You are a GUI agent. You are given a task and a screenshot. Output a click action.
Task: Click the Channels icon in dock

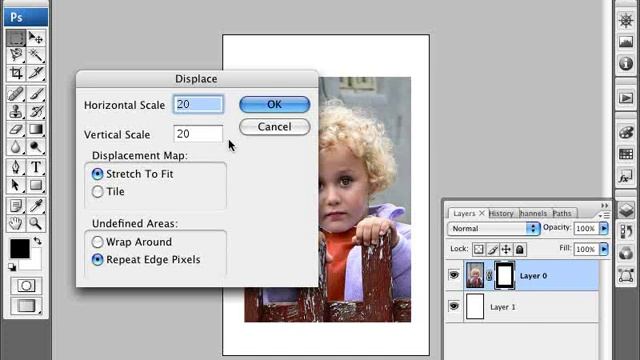click(626, 253)
